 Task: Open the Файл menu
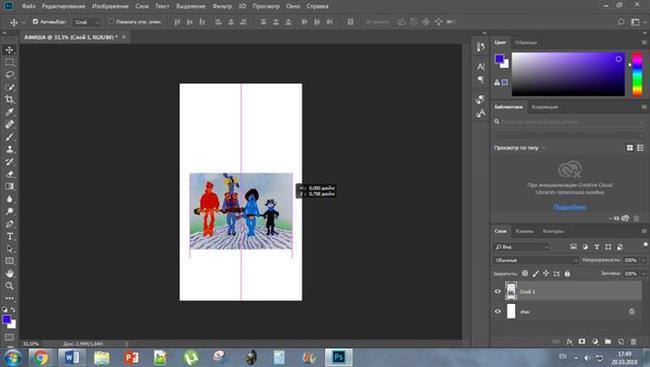(28, 6)
